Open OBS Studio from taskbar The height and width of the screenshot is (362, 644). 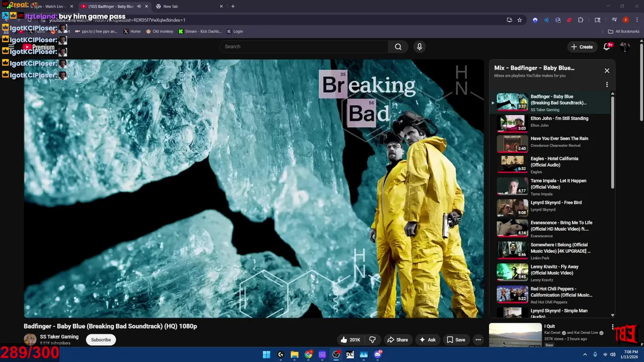tap(336, 354)
